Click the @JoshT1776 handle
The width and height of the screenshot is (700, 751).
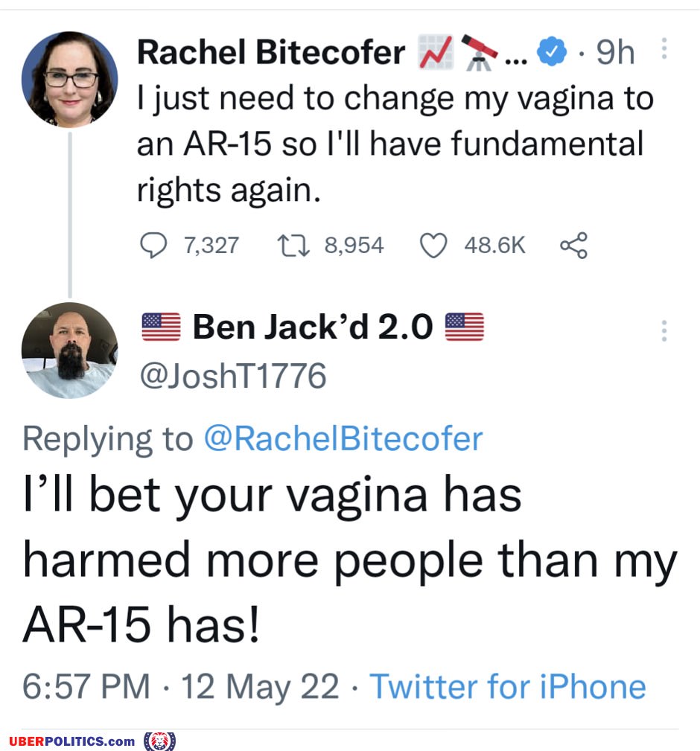[232, 376]
